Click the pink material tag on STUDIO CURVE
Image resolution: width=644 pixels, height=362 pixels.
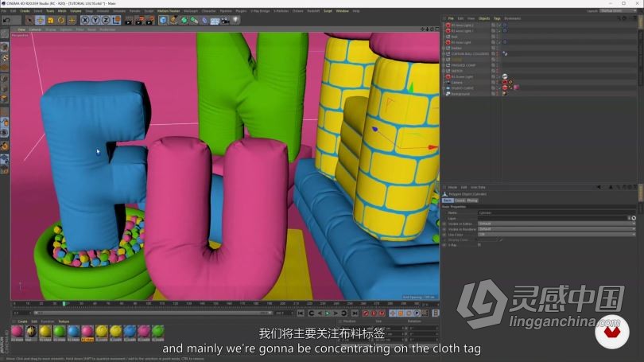(x=516, y=88)
